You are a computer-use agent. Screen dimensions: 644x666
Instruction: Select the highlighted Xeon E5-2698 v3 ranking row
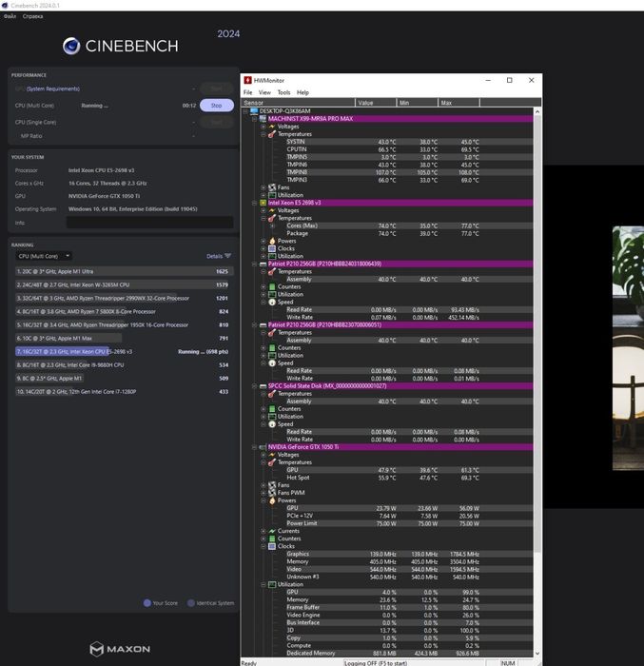tap(123, 351)
